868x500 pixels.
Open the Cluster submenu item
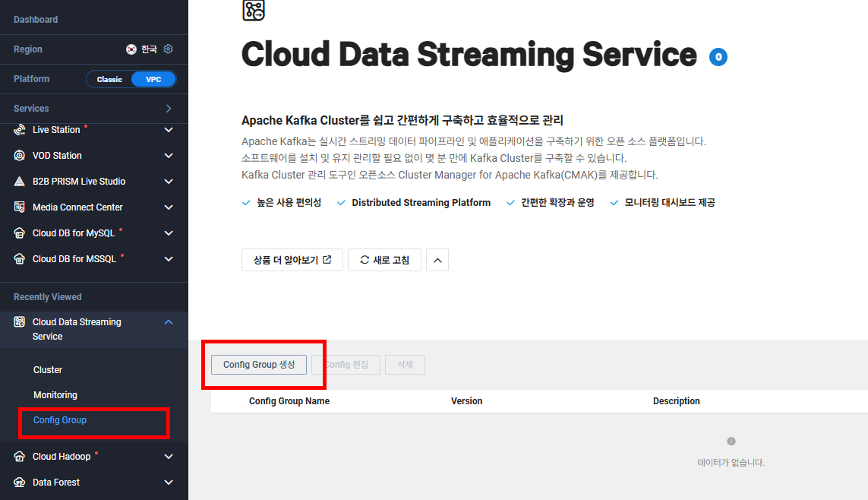[48, 370]
